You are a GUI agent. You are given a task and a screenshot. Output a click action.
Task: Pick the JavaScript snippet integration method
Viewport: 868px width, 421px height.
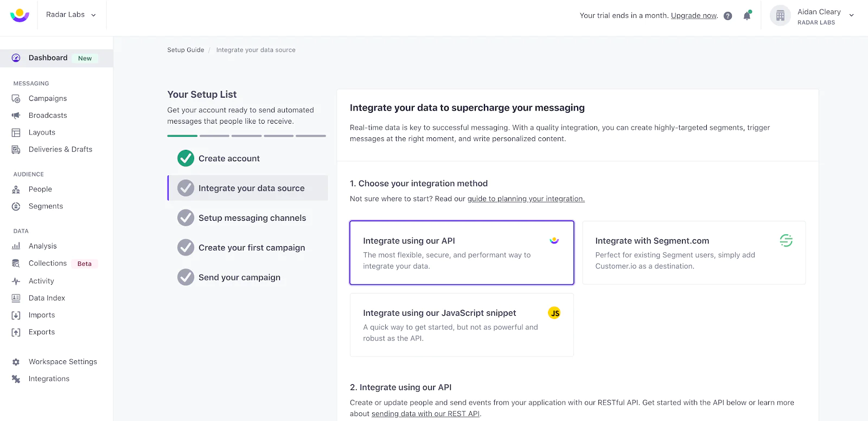461,325
